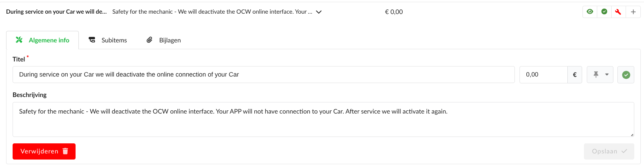644x166 pixels.
Task: Toggle visibility with the green eye icon
Action: pyautogui.click(x=590, y=12)
